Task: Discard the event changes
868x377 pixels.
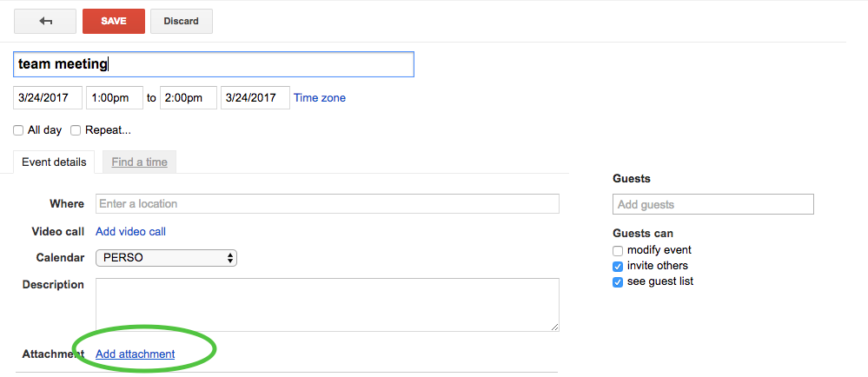Action: (181, 21)
